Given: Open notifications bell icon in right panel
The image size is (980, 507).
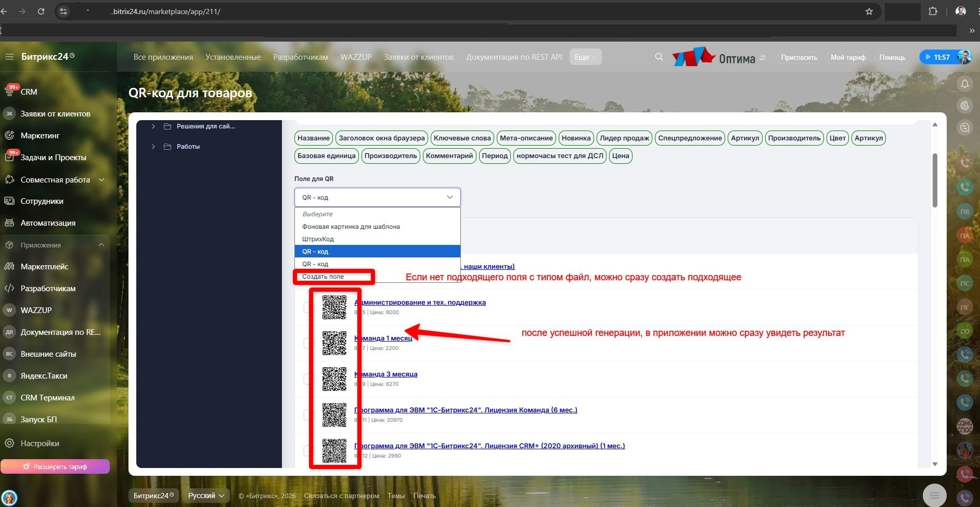Looking at the screenshot, I should [964, 84].
